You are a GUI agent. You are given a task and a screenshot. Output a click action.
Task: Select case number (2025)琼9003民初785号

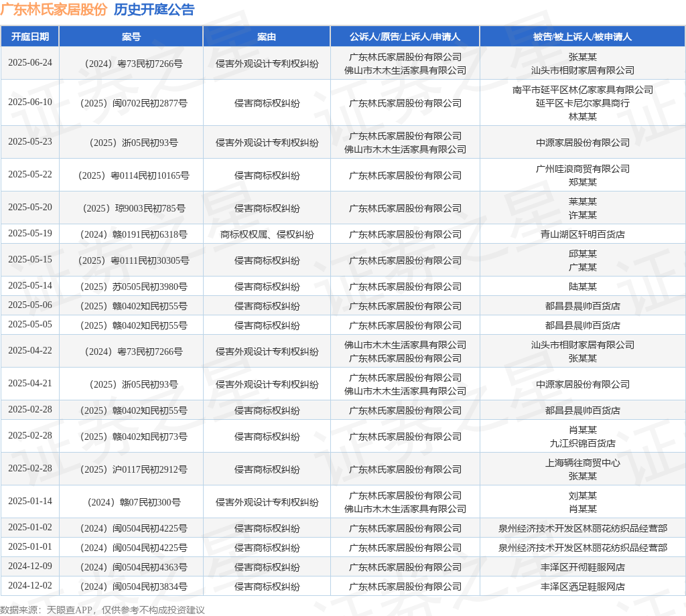click(133, 208)
